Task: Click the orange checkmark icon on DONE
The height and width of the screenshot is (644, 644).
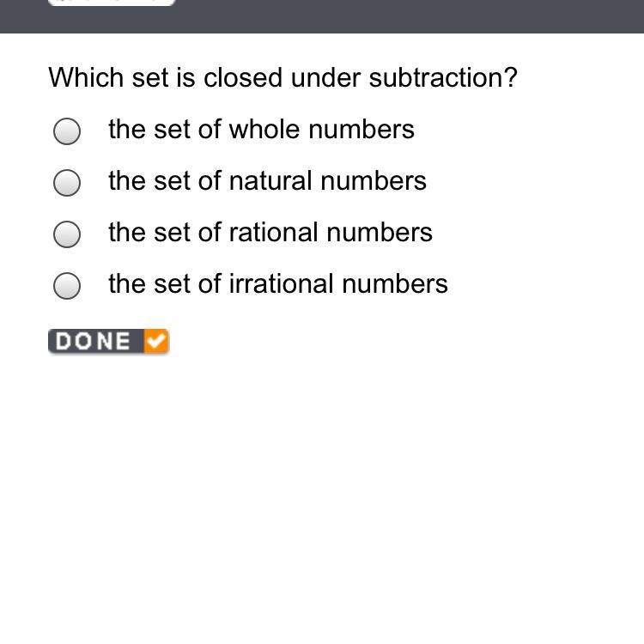Action: tap(156, 341)
